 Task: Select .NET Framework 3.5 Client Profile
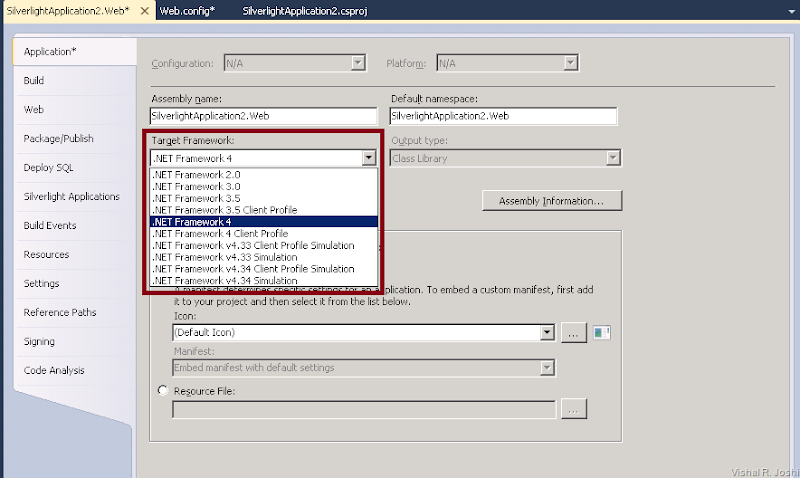(x=264, y=210)
